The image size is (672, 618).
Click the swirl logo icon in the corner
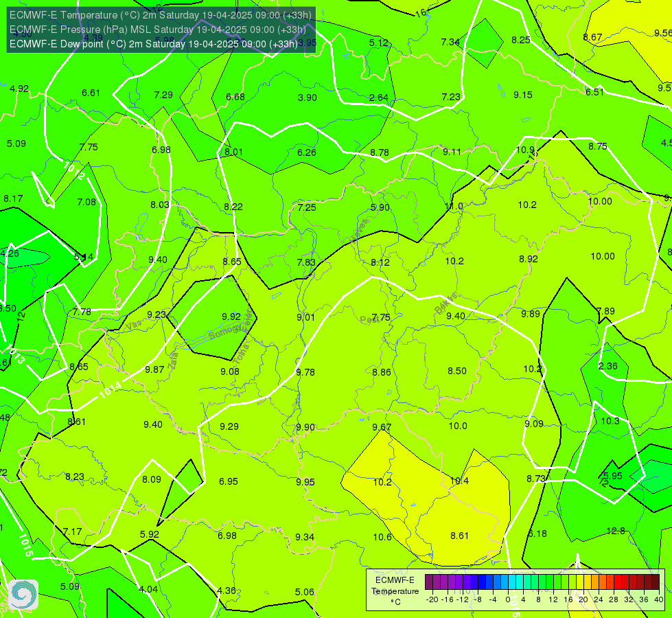coord(23,595)
